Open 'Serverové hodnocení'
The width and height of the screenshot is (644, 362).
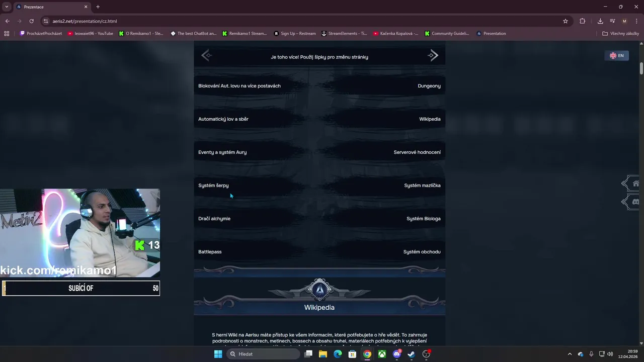point(417,152)
